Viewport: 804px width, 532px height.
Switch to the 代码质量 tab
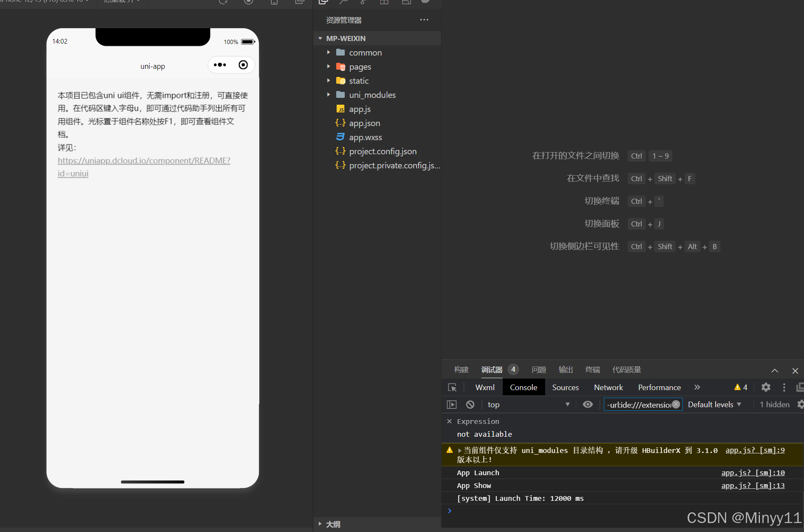[627, 370]
